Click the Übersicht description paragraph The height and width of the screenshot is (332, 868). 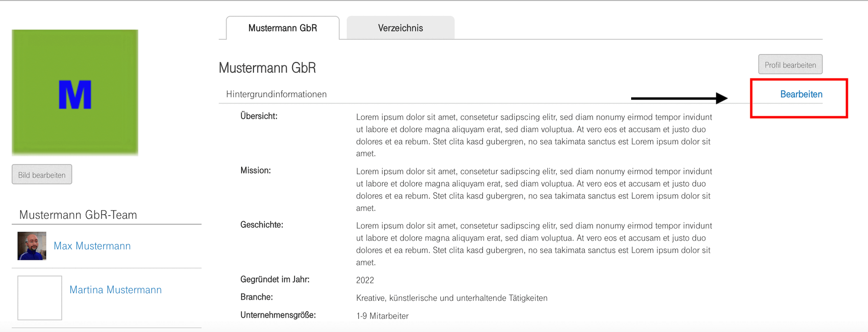tap(534, 135)
